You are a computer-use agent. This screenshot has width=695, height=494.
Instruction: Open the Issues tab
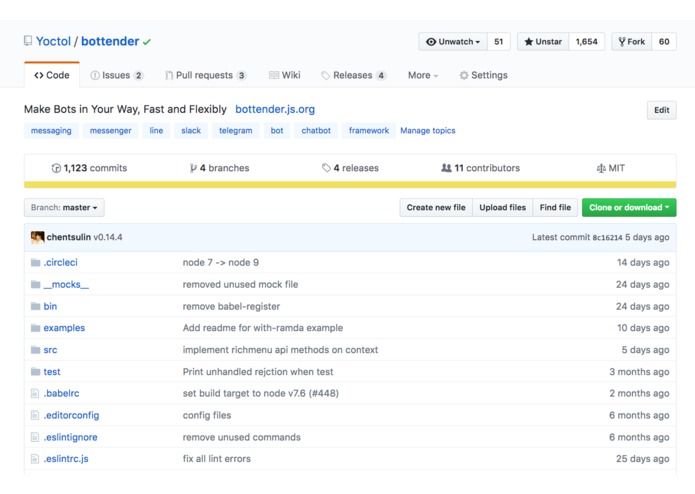click(x=117, y=75)
